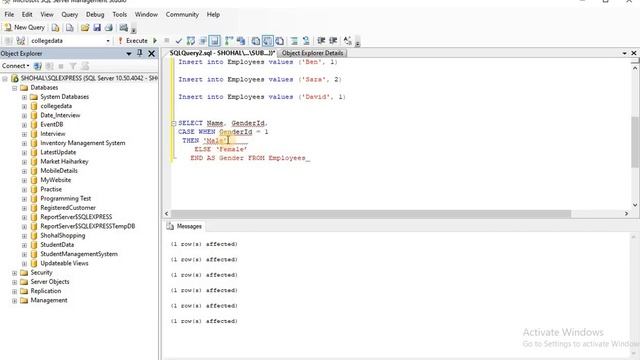Toggle Include Client Statistics

point(241,41)
